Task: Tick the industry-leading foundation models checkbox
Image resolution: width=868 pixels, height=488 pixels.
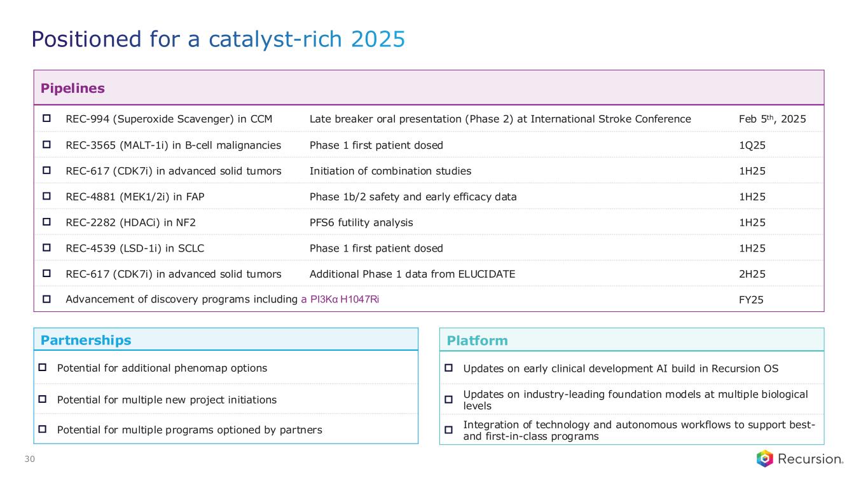Action: click(x=448, y=400)
